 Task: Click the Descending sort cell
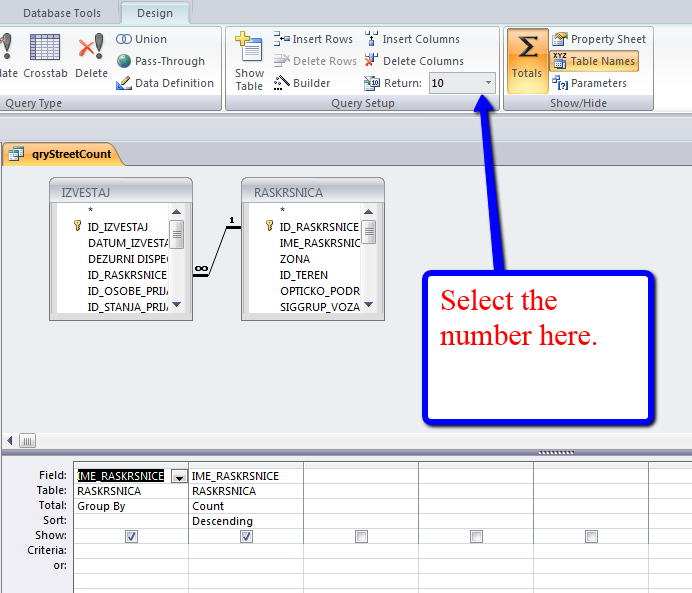click(x=246, y=521)
